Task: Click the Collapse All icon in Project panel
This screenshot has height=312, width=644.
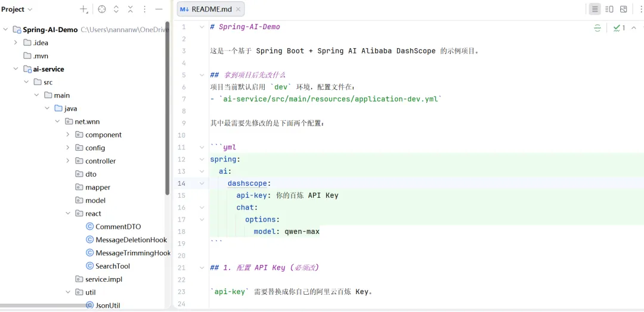Action: tap(130, 10)
